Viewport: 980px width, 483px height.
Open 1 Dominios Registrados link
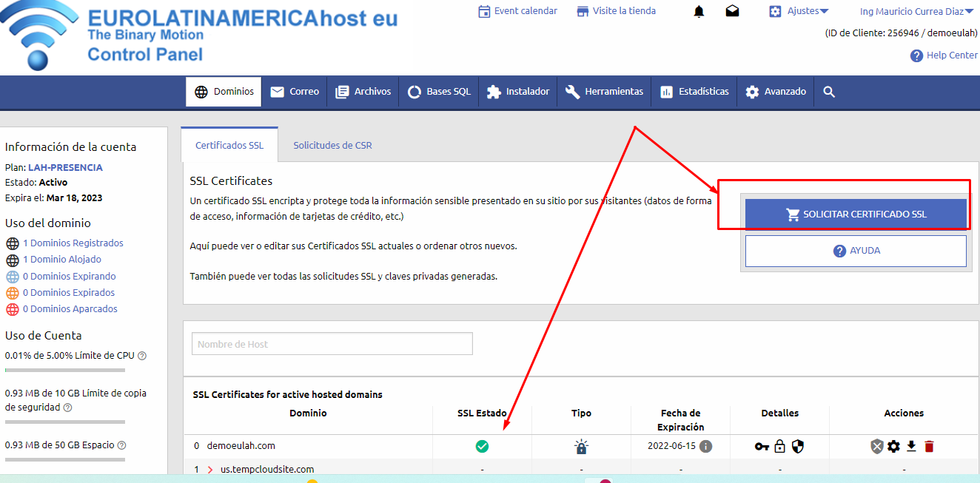click(73, 243)
